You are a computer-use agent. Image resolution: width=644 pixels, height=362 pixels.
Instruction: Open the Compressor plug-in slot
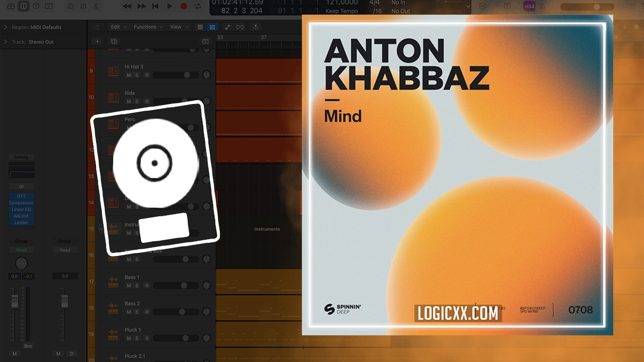[21, 203]
